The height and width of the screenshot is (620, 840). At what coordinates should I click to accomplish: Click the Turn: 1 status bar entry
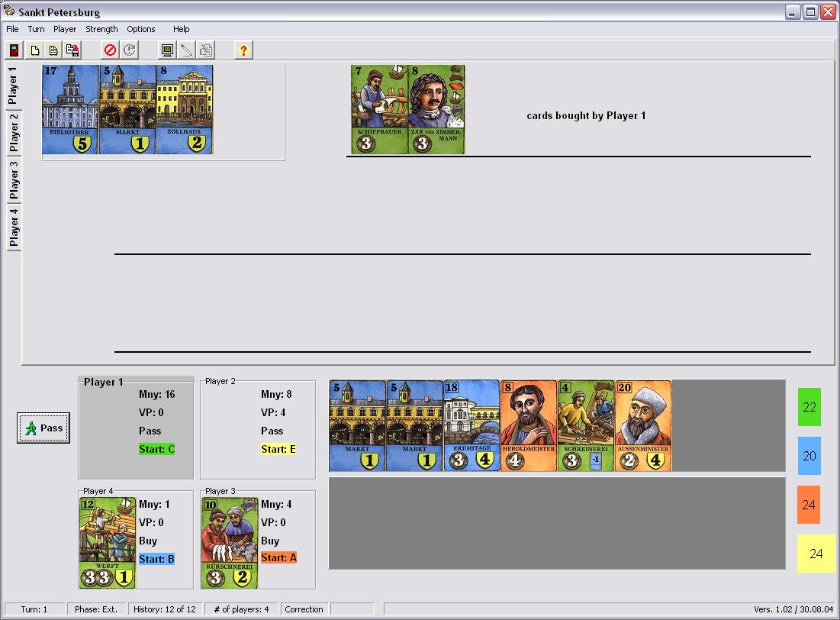click(34, 609)
